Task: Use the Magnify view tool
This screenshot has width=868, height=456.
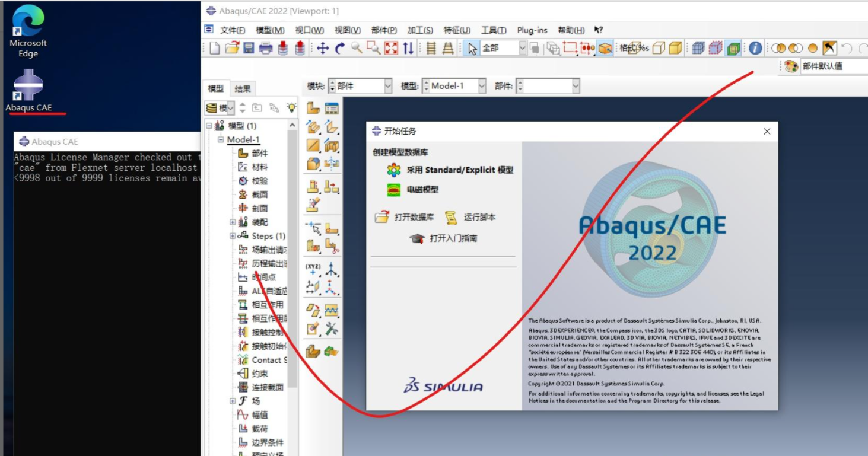Action: (355, 48)
